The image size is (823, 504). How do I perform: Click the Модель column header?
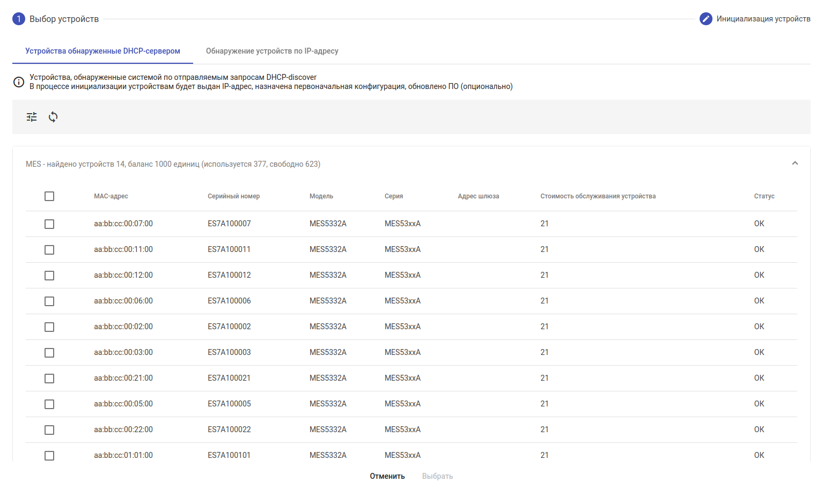point(321,196)
